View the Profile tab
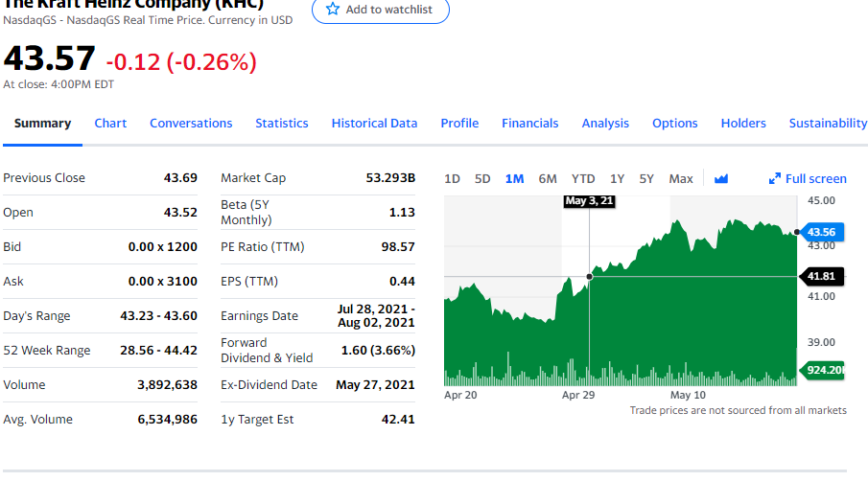The image size is (868, 481). click(459, 124)
